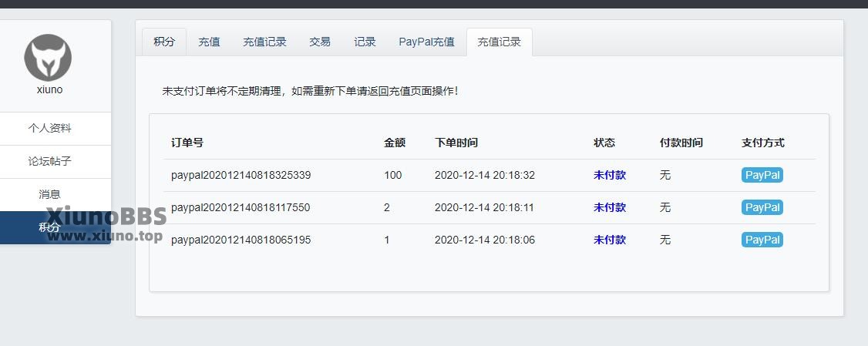The height and width of the screenshot is (346, 868).
Task: Click 未付款 status for order ending 117550
Action: click(610, 207)
